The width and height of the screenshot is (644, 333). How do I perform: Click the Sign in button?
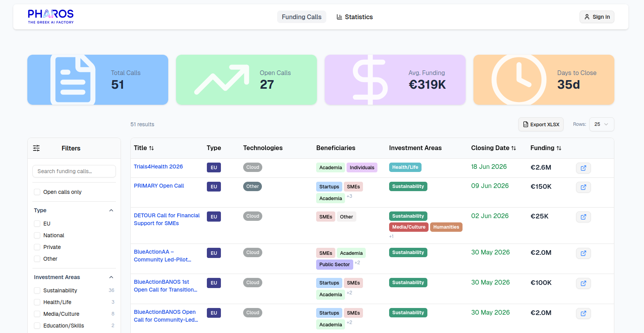point(597,17)
